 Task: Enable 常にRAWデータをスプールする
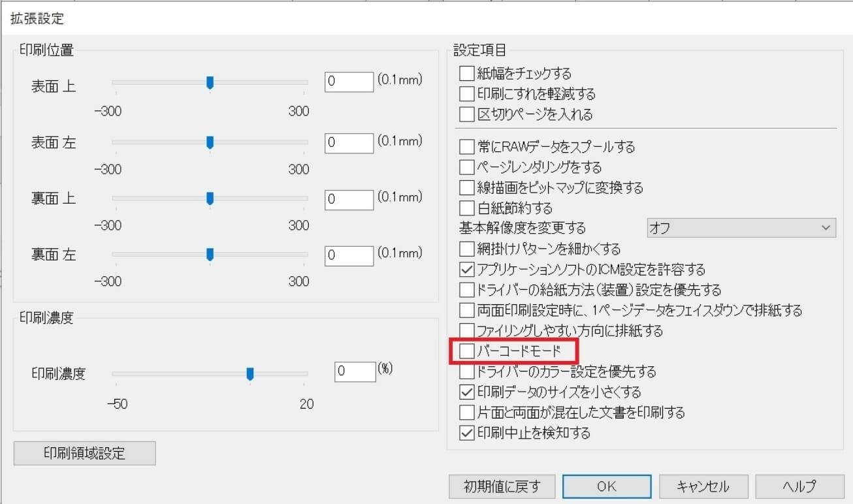pyautogui.click(x=466, y=147)
